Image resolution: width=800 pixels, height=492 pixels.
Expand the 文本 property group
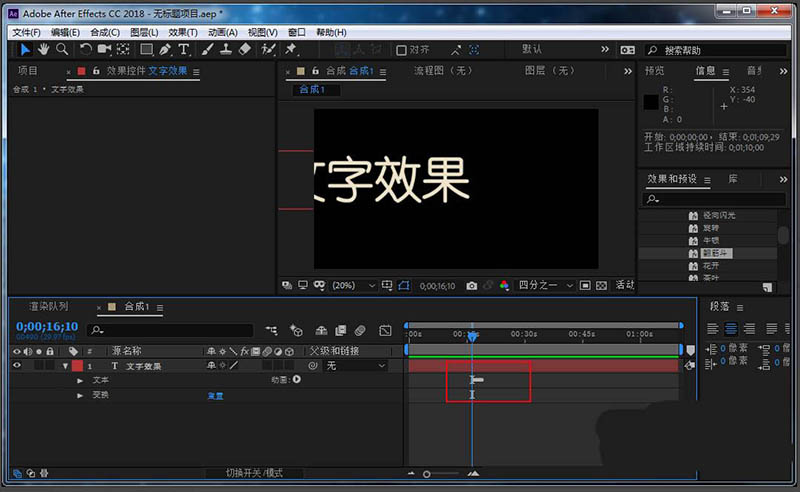pos(80,381)
